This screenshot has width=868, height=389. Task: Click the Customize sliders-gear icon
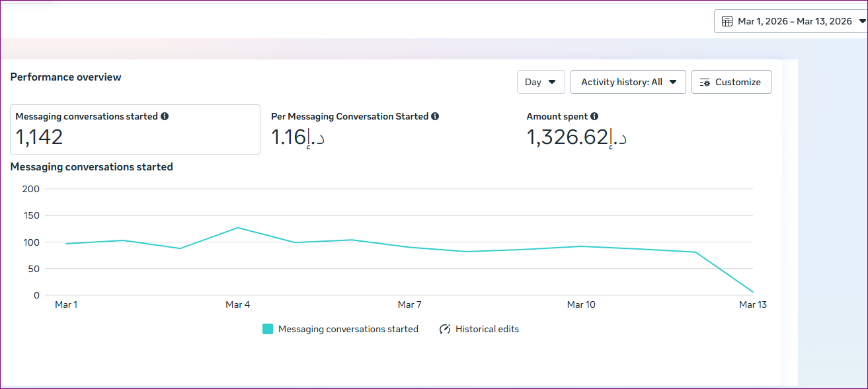tap(705, 83)
